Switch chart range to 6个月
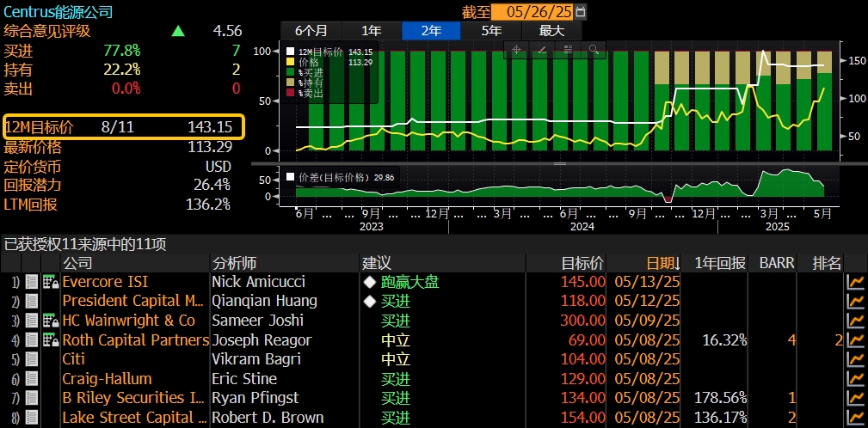 311,30
